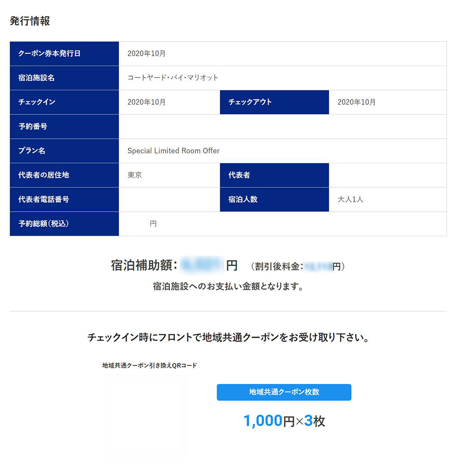Screen dimensions: 462x476
Task: Click hotel name コートヤード・バイ・マリオット
Action: [x=173, y=77]
